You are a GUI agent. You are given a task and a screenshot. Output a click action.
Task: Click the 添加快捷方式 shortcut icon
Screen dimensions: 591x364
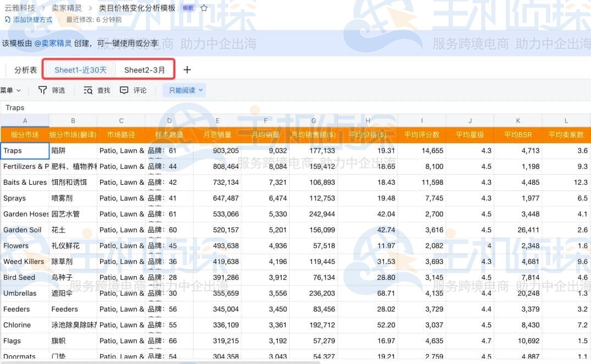tap(7, 20)
